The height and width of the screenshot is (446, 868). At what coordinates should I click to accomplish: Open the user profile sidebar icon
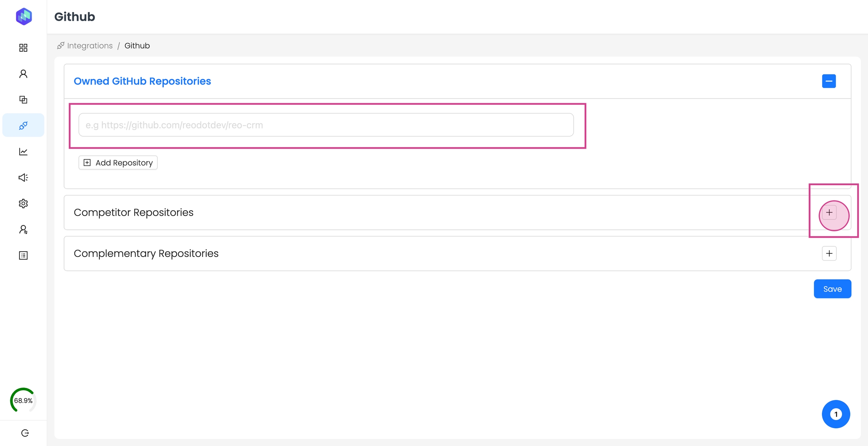click(23, 74)
